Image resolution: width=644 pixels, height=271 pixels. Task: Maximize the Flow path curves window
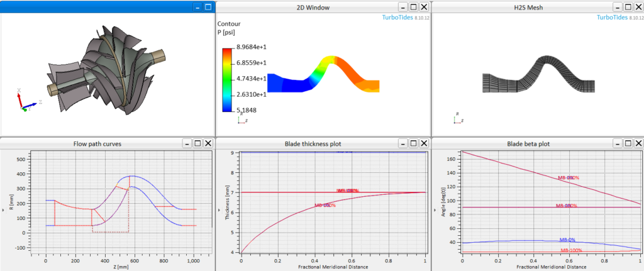click(197, 143)
